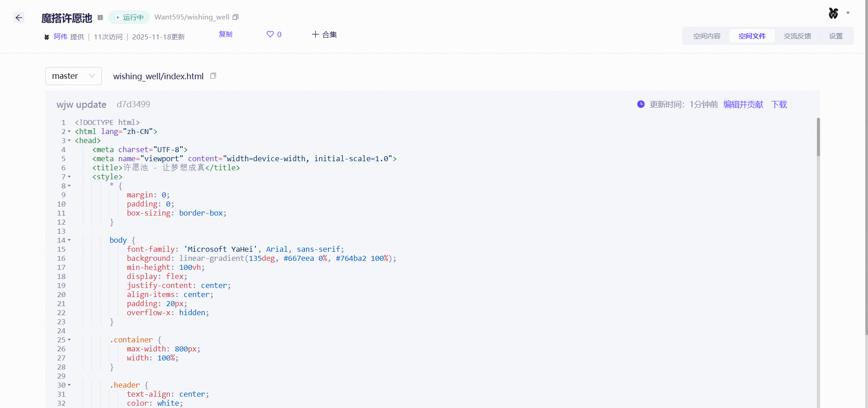Collapse the html tag fold on line 2
Screen dimensions: 868x408
coord(69,132)
